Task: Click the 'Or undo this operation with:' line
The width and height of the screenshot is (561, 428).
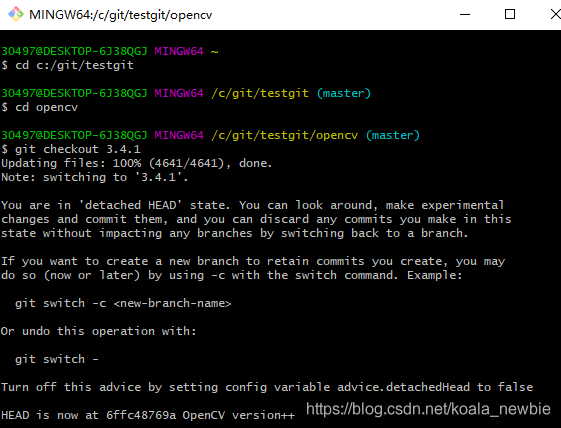Action: tap(98, 331)
